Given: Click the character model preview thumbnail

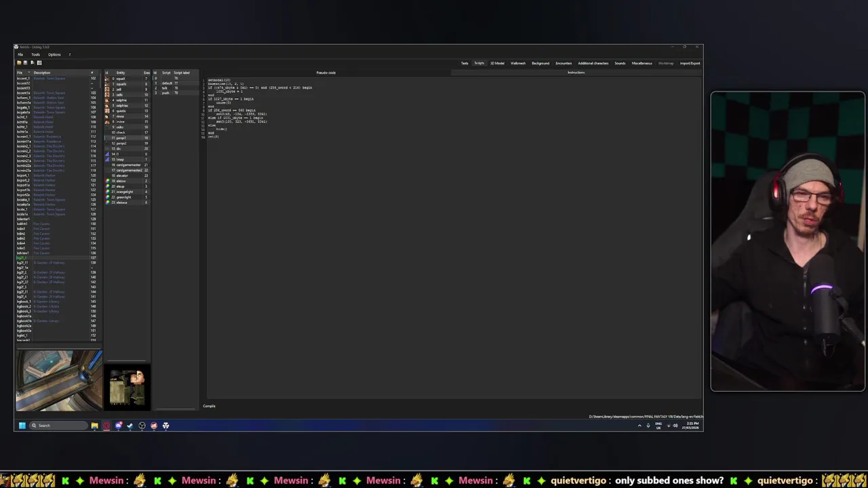Looking at the screenshot, I should [128, 388].
